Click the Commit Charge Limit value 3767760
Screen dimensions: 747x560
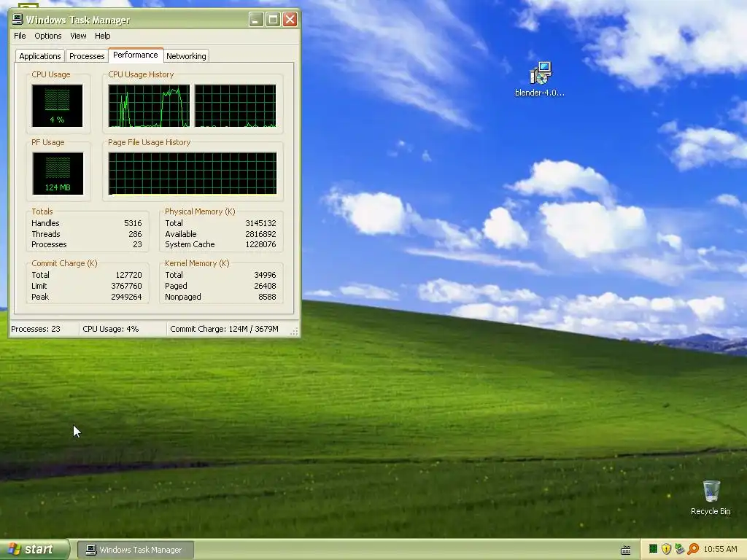point(126,286)
